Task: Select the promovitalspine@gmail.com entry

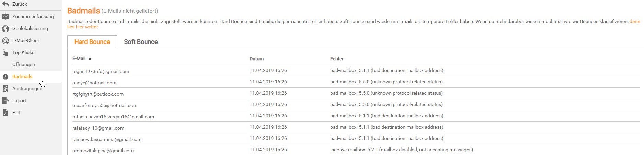Action: [x=103, y=151]
